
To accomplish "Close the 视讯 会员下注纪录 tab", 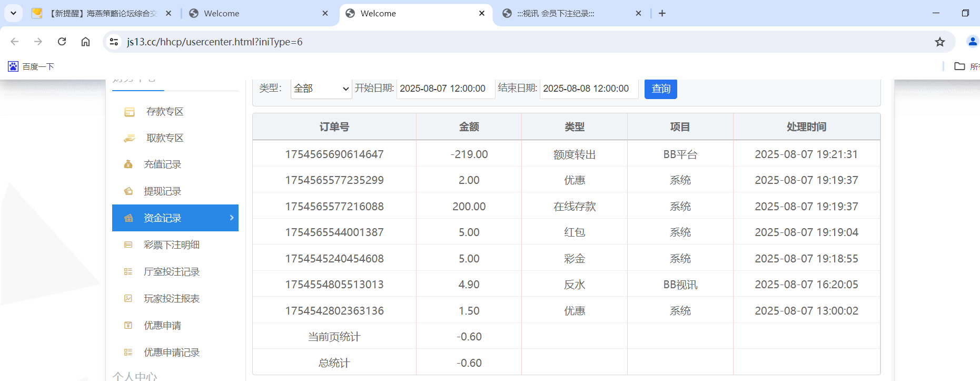I will pos(638,13).
